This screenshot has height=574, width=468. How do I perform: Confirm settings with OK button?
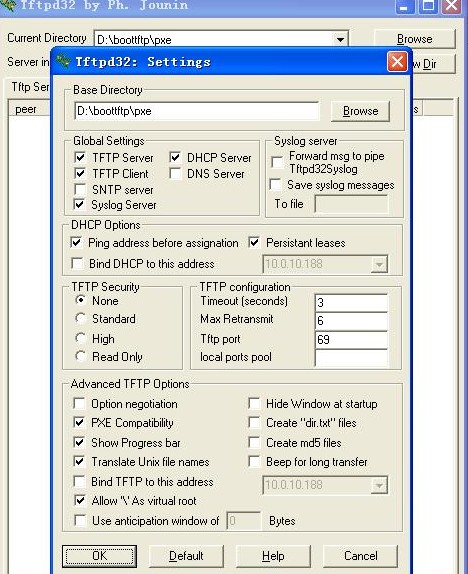click(99, 556)
